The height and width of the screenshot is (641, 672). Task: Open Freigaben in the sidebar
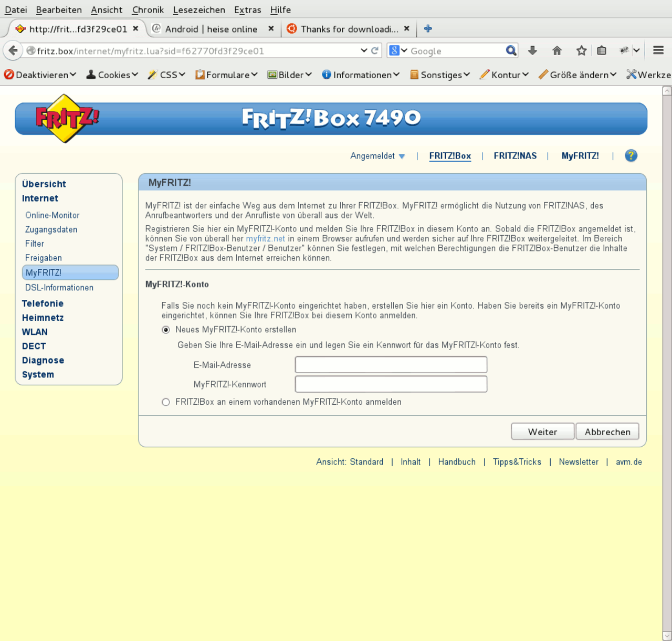coord(44,258)
